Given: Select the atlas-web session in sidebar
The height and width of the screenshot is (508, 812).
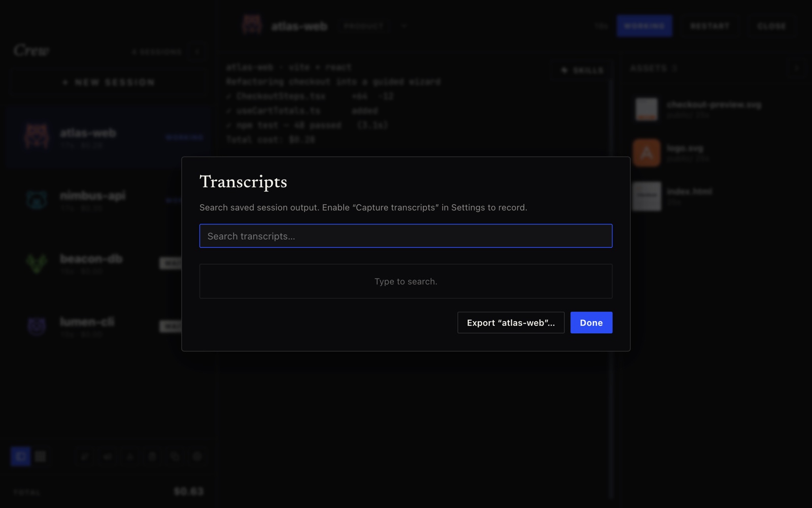Looking at the screenshot, I should [108, 137].
